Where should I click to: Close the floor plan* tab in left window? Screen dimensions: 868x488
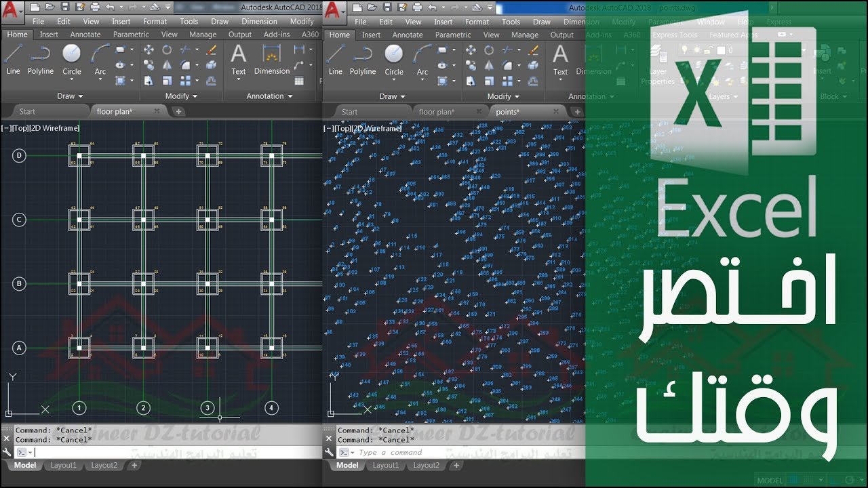pyautogui.click(x=157, y=111)
